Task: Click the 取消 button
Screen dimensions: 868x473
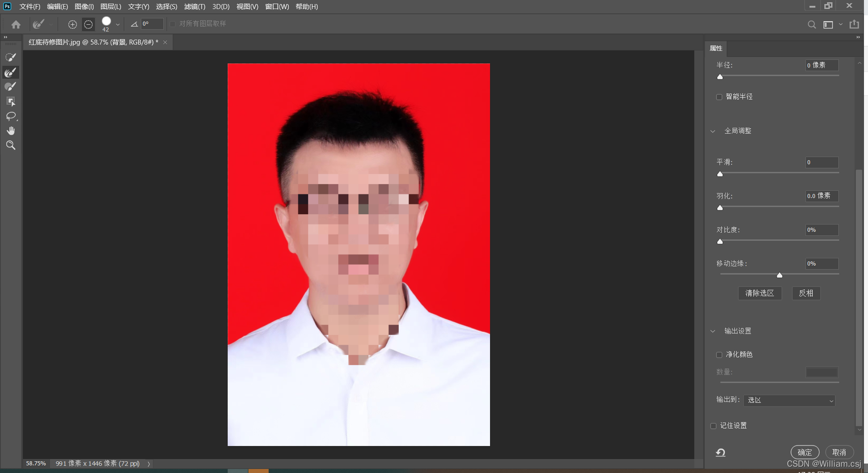Action: click(839, 452)
